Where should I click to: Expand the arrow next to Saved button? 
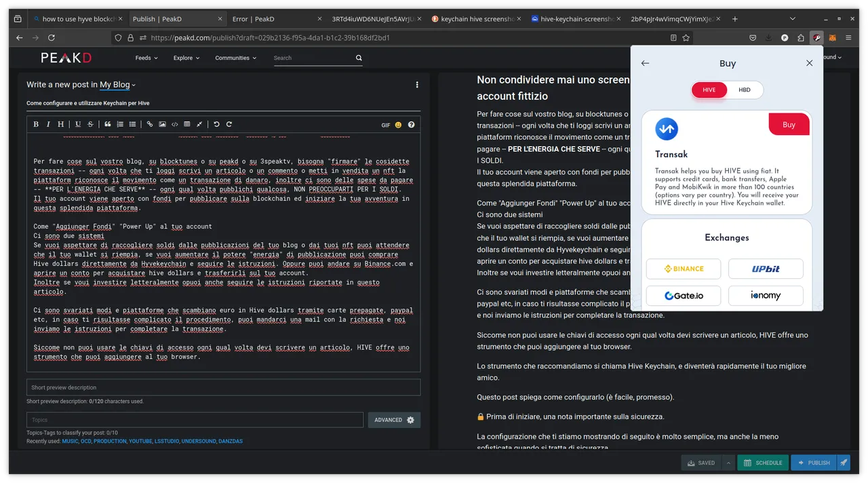[728, 463]
